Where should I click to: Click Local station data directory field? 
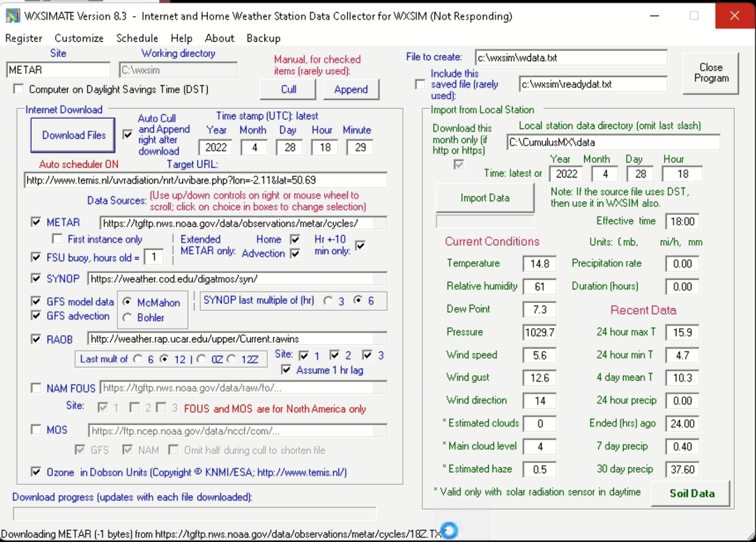[613, 142]
